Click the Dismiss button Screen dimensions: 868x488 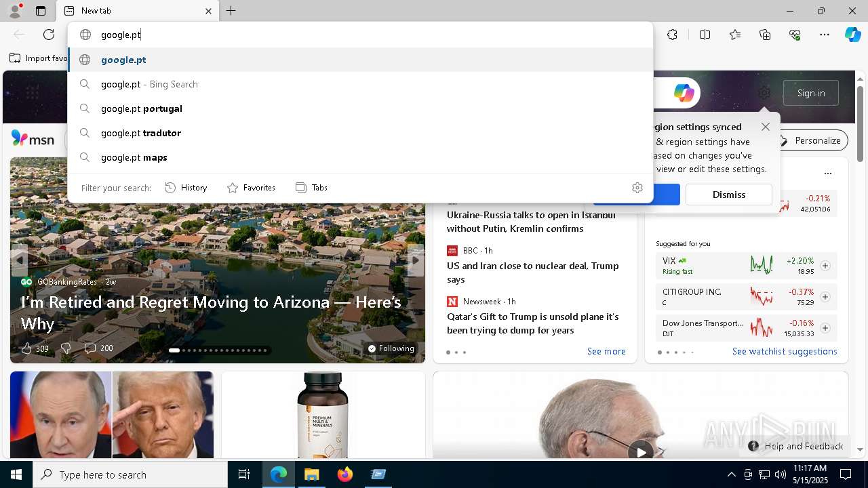729,195
